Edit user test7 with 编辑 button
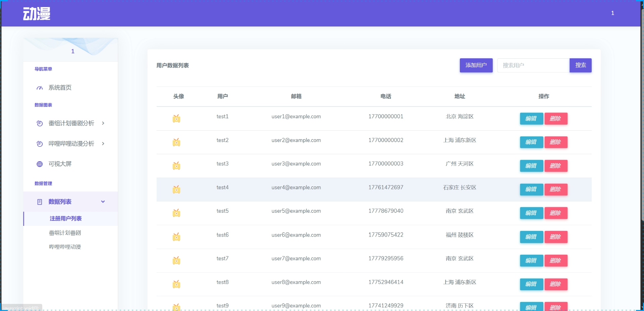Image resolution: width=644 pixels, height=311 pixels. [x=531, y=261]
